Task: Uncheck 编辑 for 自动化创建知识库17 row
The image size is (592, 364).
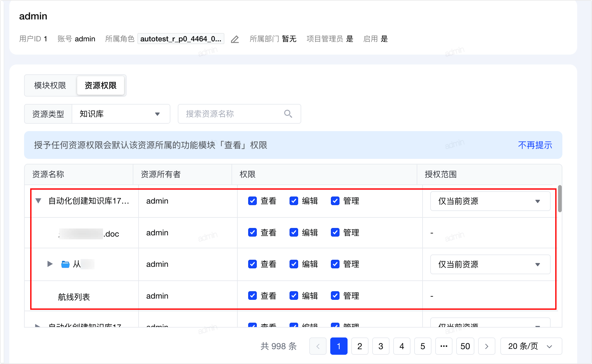Action: coord(294,201)
